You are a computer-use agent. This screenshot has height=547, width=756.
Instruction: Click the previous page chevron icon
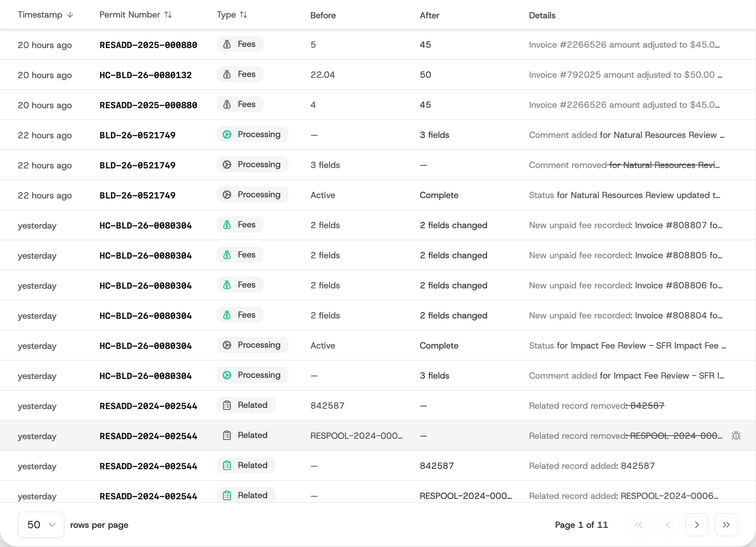668,525
